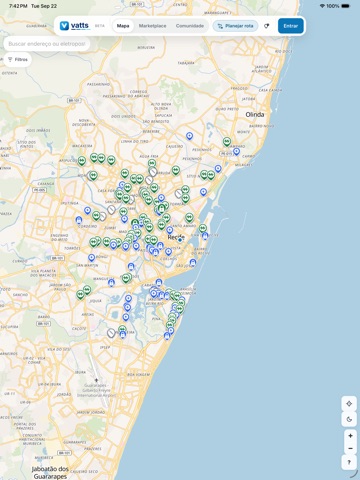The width and height of the screenshot is (360, 480).
Task: Focus the address or charger search field
Action: click(47, 44)
